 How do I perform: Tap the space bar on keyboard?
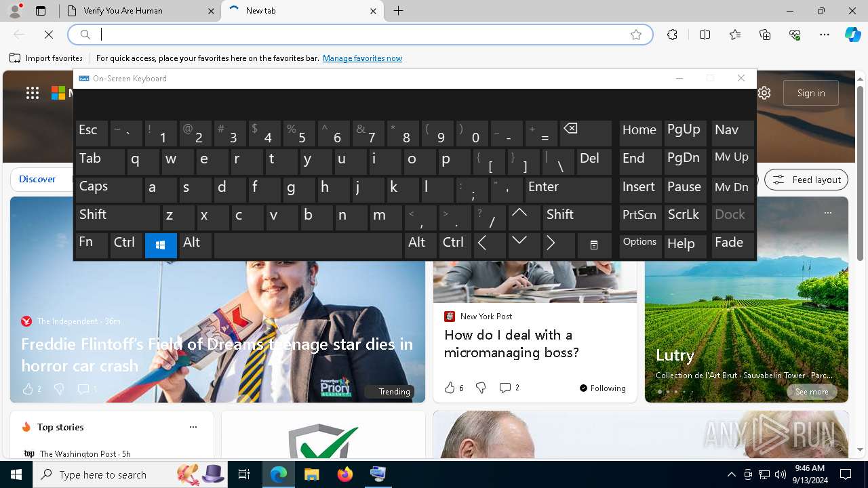[x=308, y=245]
